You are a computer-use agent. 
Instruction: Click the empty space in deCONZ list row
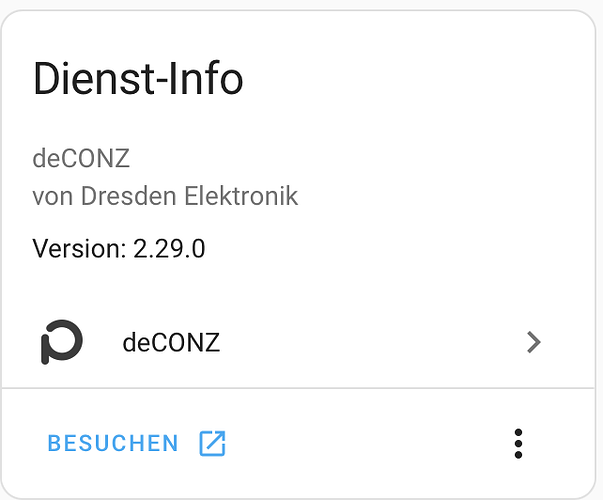369,342
